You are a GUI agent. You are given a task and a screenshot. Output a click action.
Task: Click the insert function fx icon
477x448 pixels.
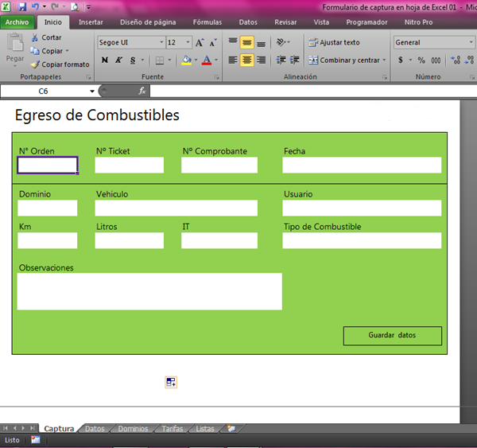point(142,92)
